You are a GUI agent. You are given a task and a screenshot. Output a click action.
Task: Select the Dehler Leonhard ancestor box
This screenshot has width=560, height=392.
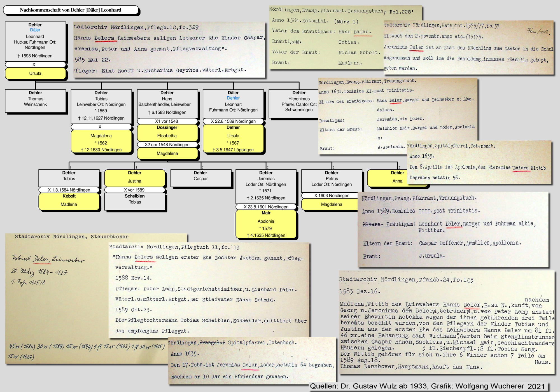tap(35, 41)
